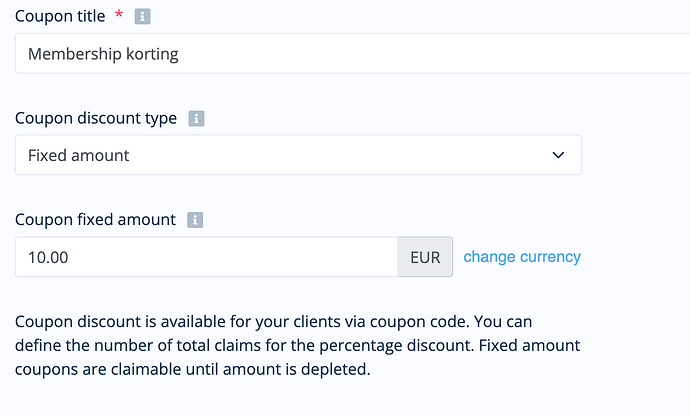Click the 'Coupon discount type' label
Image resolution: width=690 pixels, height=415 pixels.
point(96,118)
